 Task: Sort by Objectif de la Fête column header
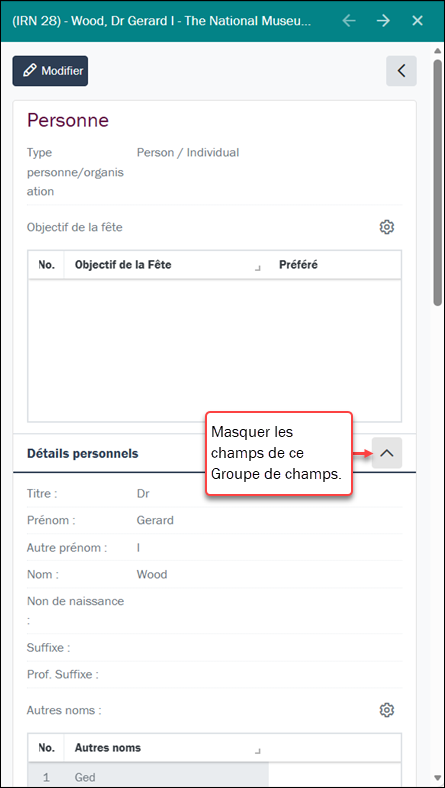click(123, 265)
